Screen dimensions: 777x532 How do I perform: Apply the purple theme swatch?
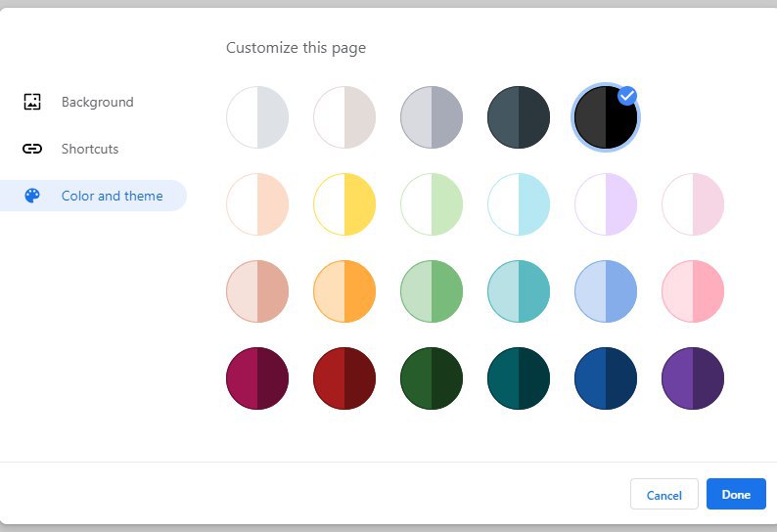(693, 378)
